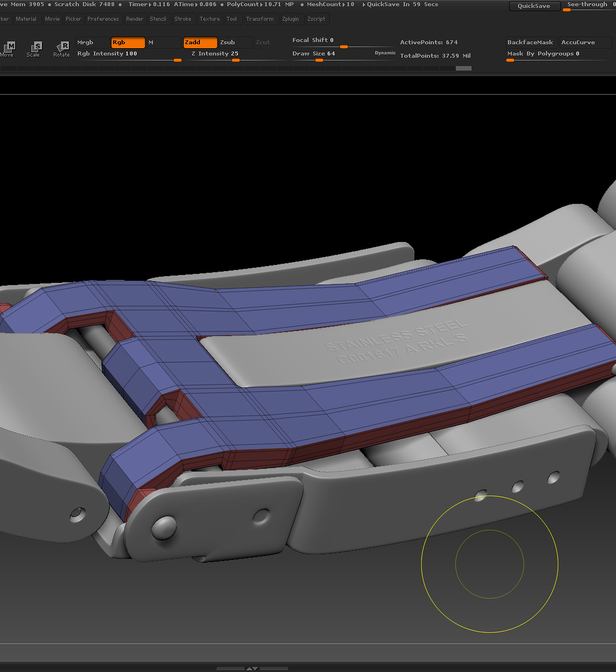
Task: Open the Texture menu
Action: coord(210,19)
